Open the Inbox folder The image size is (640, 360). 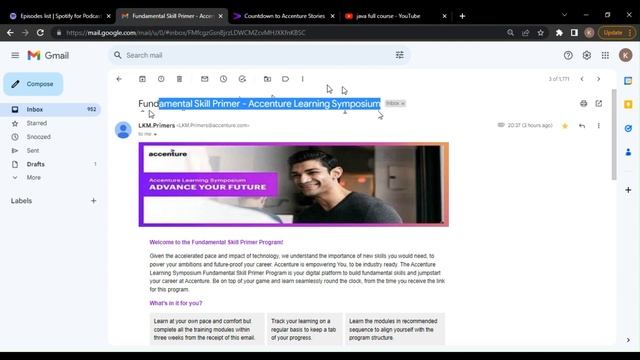50,109
